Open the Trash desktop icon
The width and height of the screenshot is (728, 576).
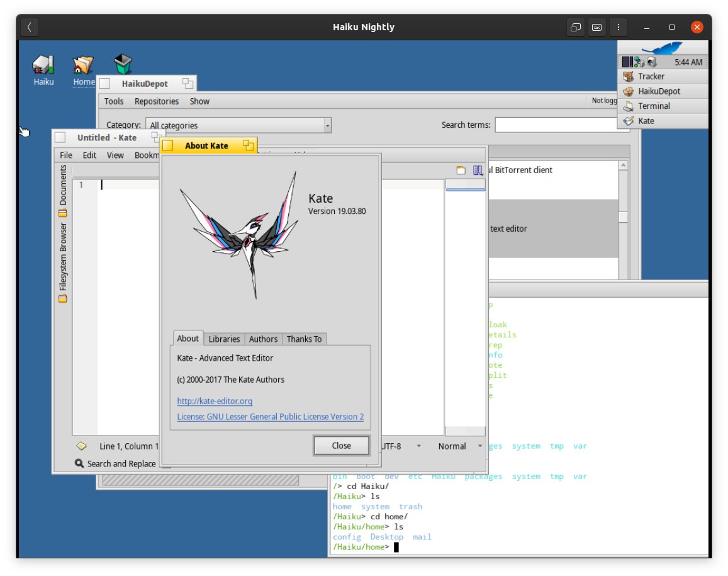coord(123,64)
